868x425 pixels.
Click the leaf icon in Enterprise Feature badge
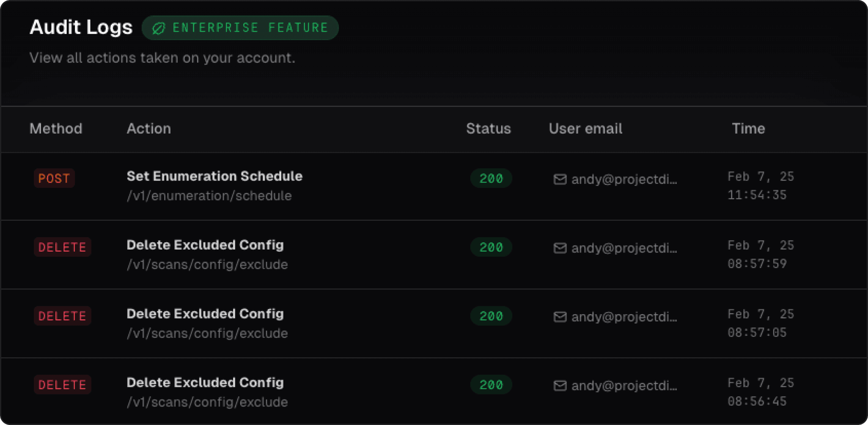159,28
